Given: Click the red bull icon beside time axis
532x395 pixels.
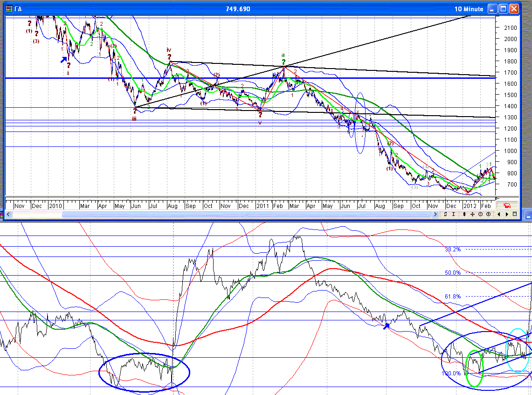Looking at the screenshot, I should point(507,205).
